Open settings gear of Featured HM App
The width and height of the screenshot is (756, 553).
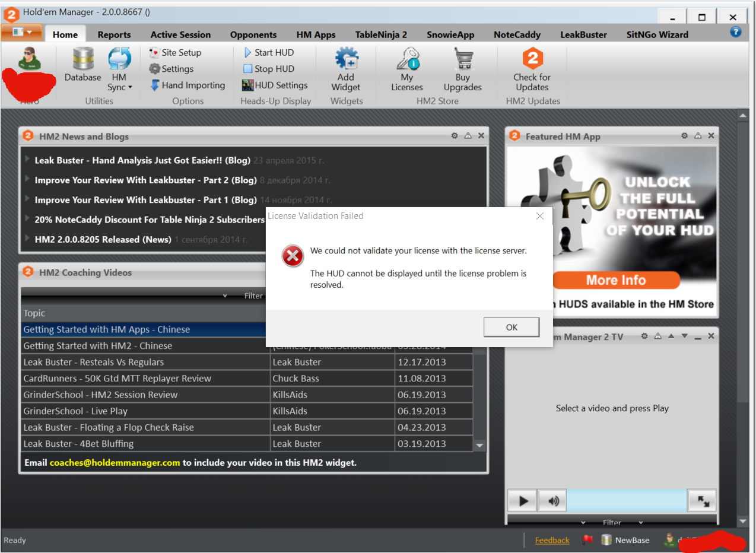(x=684, y=136)
